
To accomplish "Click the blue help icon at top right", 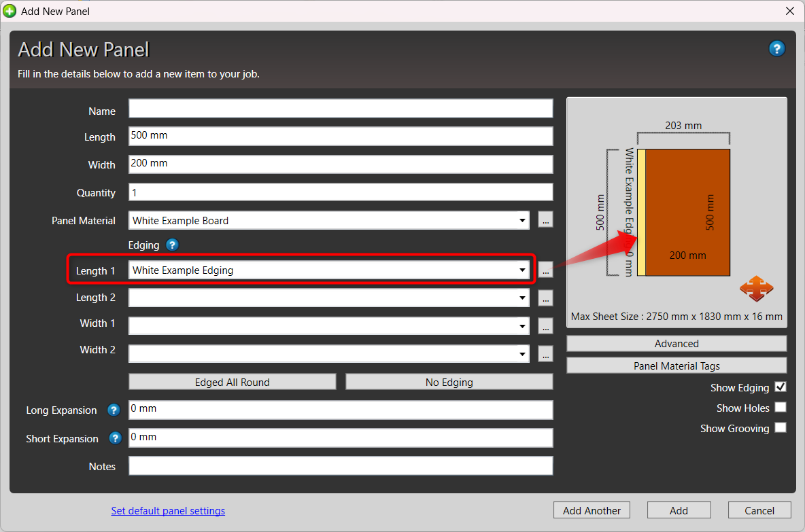I will pos(776,49).
